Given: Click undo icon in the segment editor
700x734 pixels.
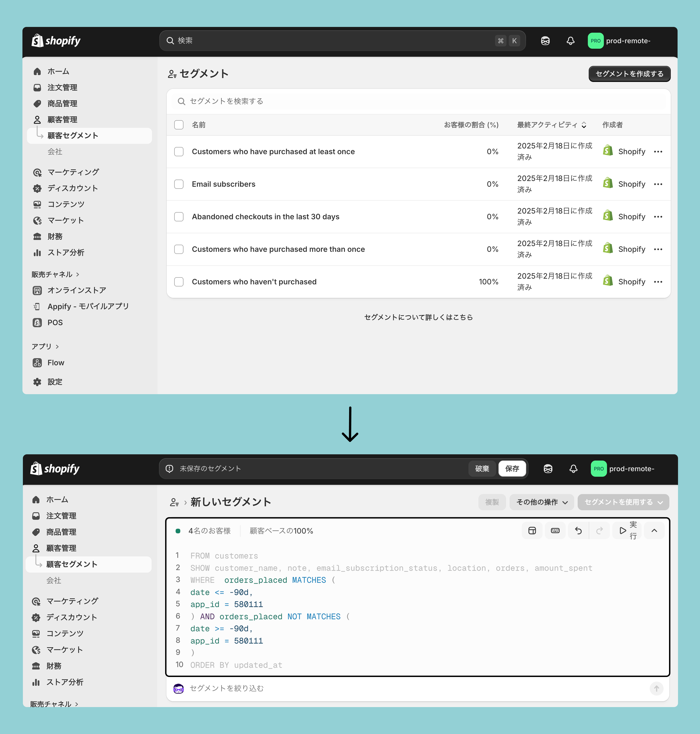Looking at the screenshot, I should click(x=578, y=531).
